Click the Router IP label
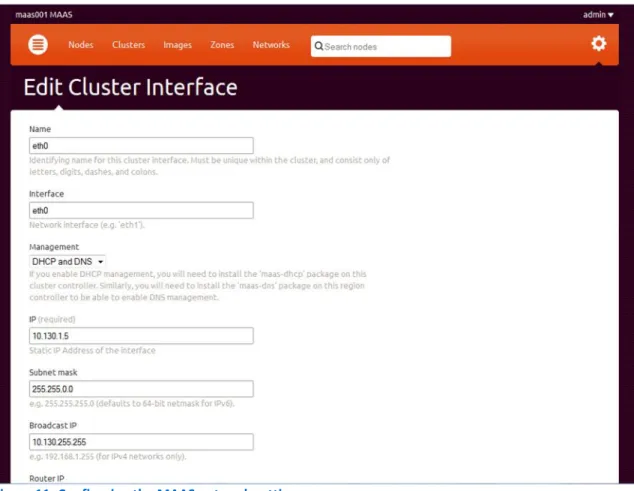This screenshot has height=491, width=634. tap(47, 478)
